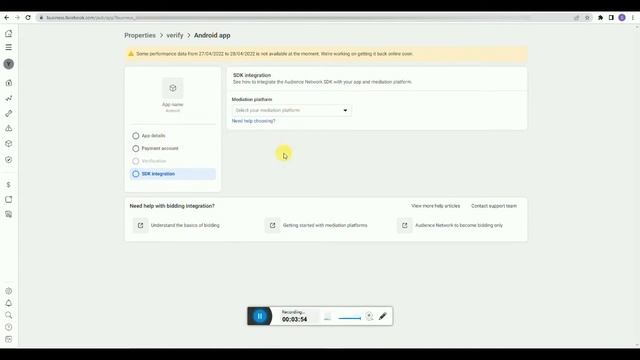640x360 pixels.
Task: Open the round account avatar in sidebar
Action: pos(9,64)
